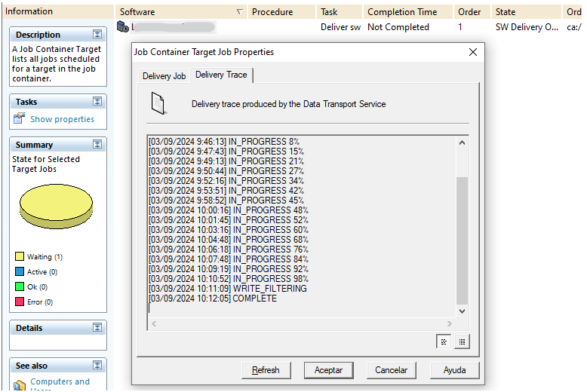
Task: Click the 'SW Delivery O...' state cell
Action: pos(527,27)
